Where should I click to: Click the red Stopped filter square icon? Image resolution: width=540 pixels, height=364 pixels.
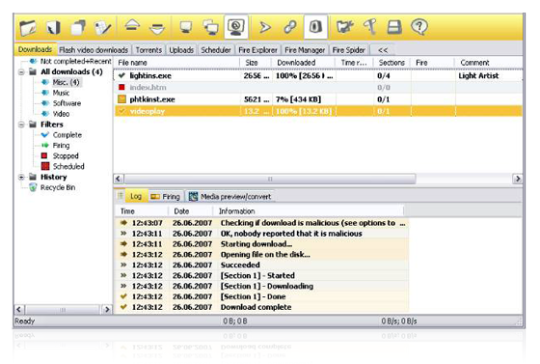click(44, 156)
